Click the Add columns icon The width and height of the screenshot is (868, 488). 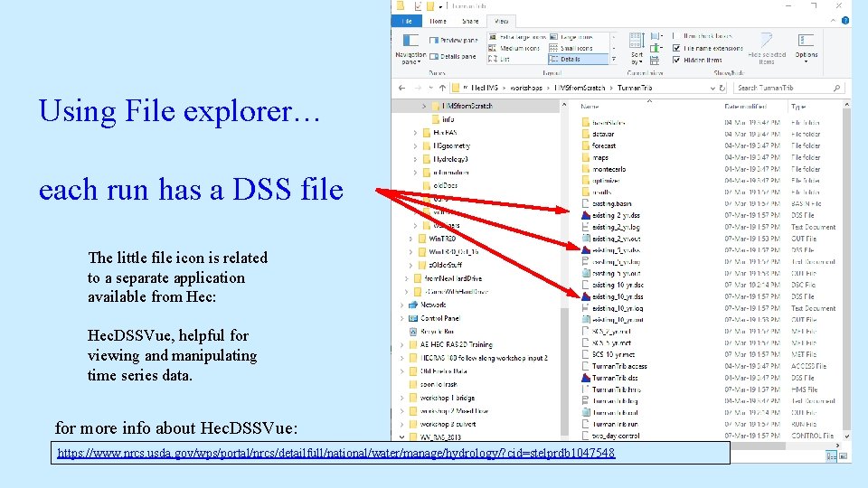point(656,49)
